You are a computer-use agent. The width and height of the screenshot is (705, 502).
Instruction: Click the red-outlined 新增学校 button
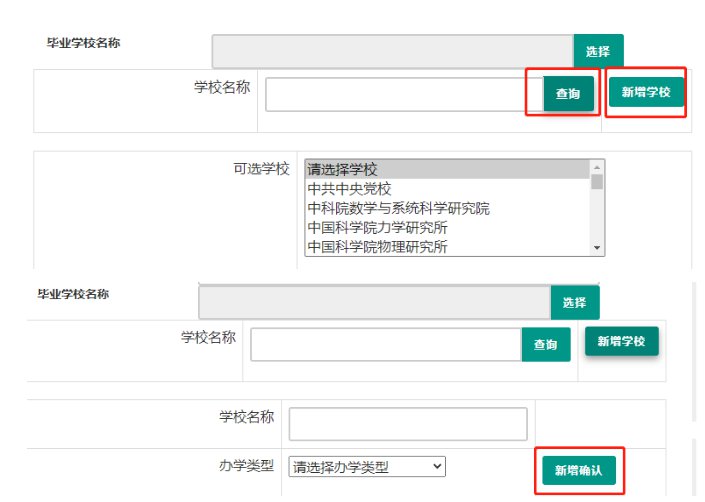point(647,93)
